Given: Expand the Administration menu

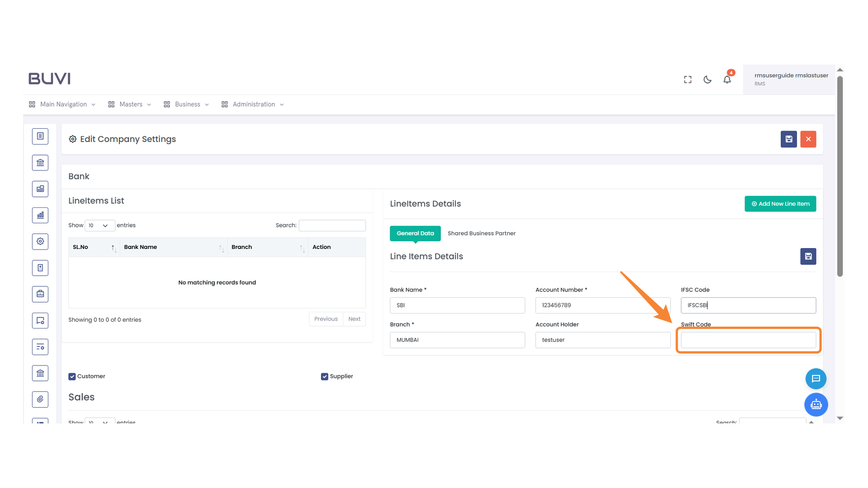Looking at the screenshot, I should pyautogui.click(x=253, y=104).
